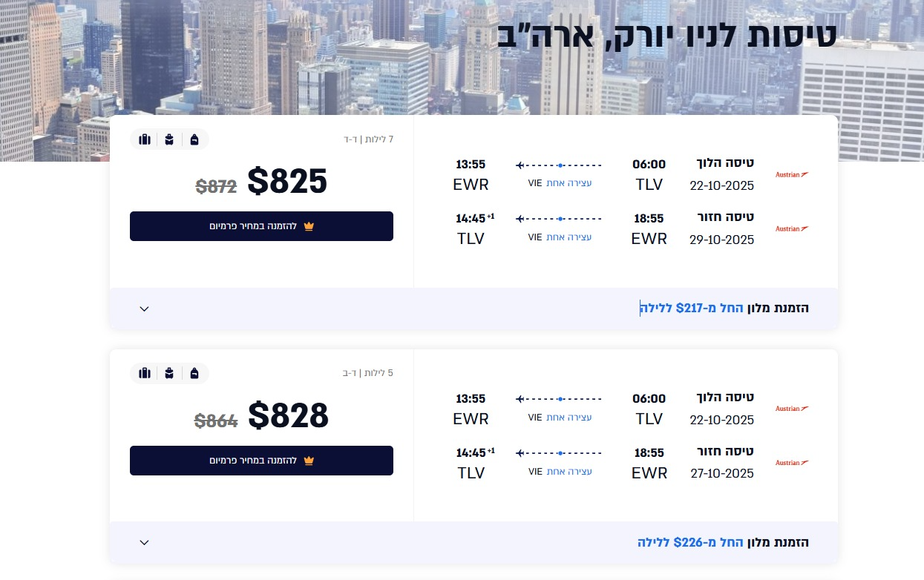Click the Austrian logo on 29-10-2025 return flight

(792, 228)
